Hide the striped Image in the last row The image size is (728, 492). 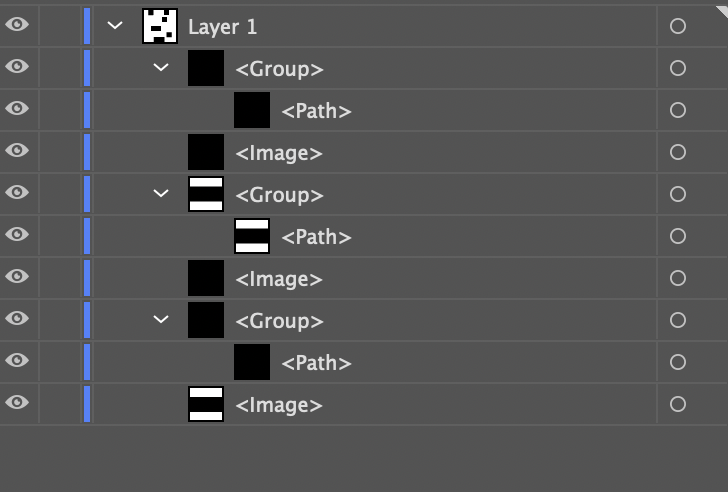[17, 404]
